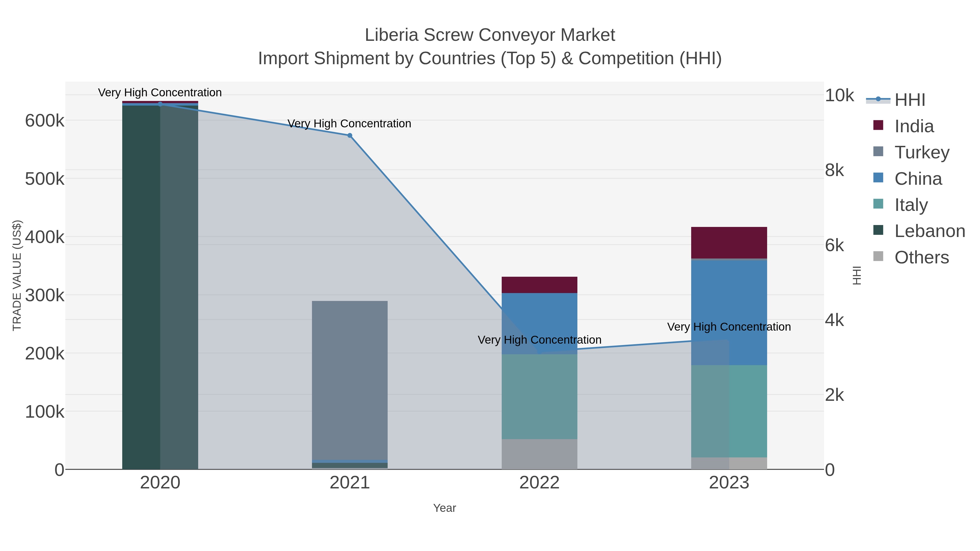Click the China blue color swatch

(x=878, y=178)
